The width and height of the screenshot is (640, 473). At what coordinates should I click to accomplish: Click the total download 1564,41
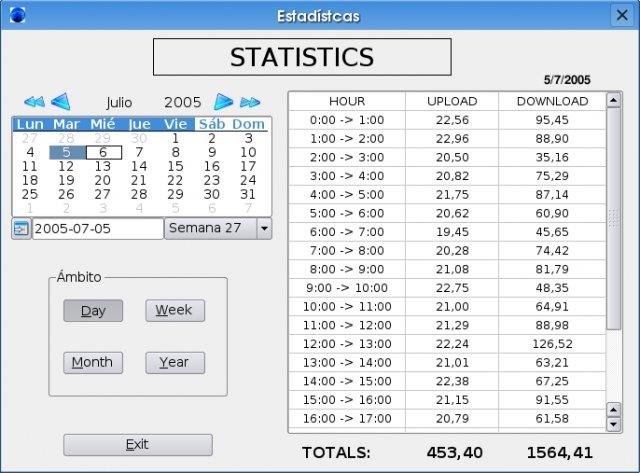pyautogui.click(x=560, y=453)
